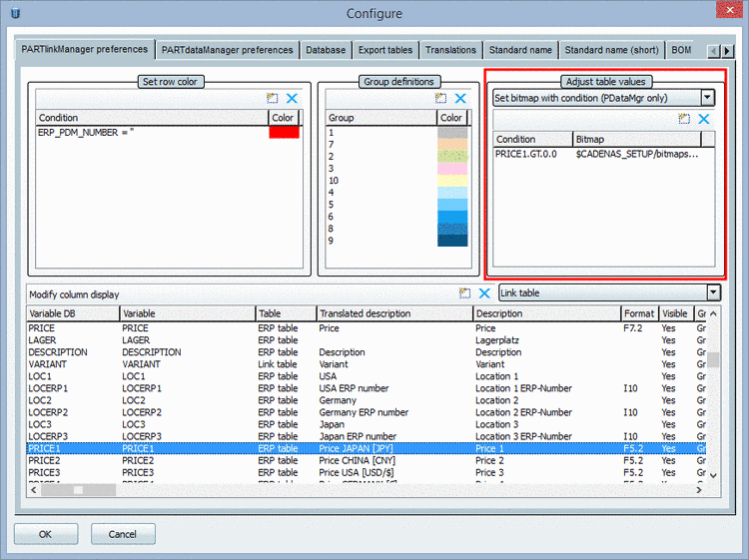
Task: Click the Cancel button
Action: coord(123,534)
